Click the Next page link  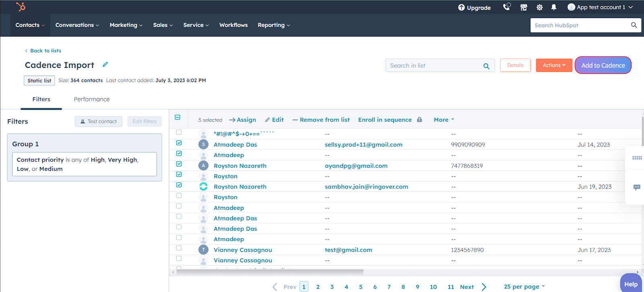pyautogui.click(x=467, y=287)
